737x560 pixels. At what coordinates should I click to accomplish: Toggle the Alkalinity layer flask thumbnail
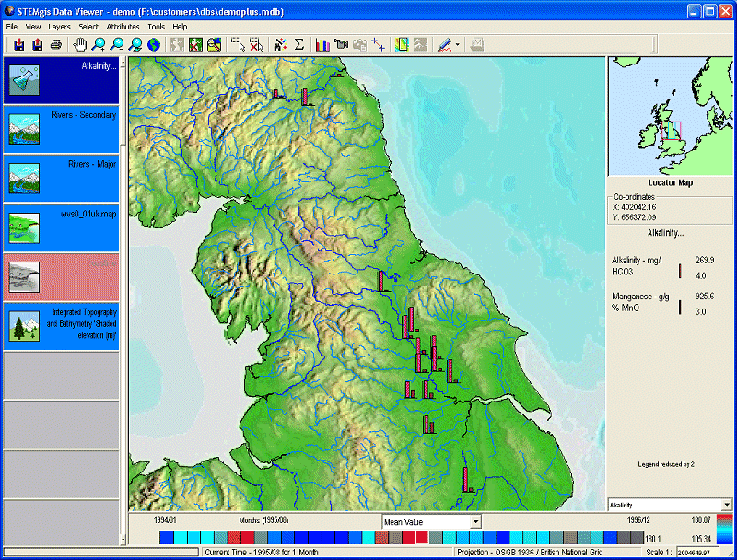coord(23,81)
